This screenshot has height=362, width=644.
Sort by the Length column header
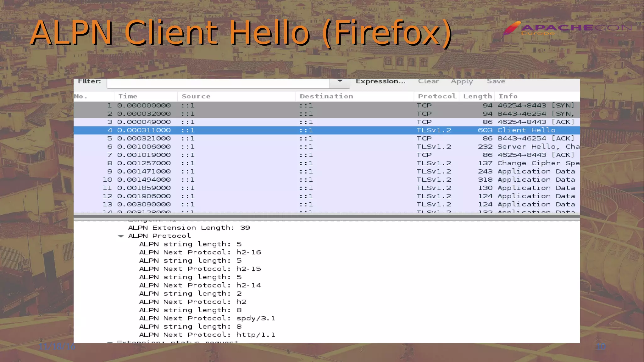pos(477,96)
